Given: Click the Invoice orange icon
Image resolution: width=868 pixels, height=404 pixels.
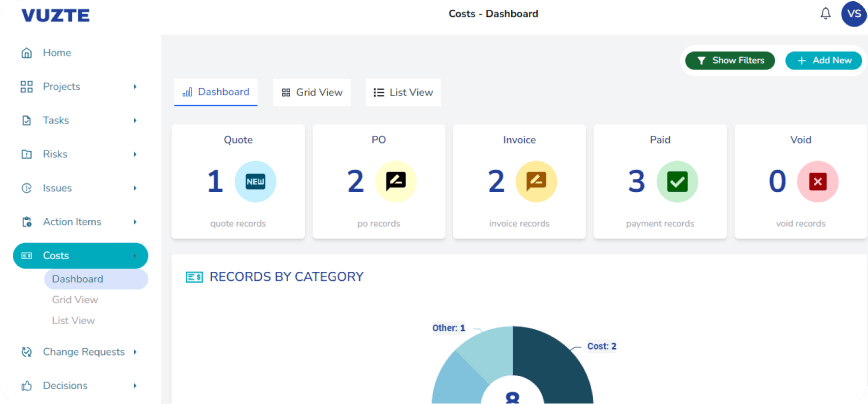Looking at the screenshot, I should coord(536,181).
